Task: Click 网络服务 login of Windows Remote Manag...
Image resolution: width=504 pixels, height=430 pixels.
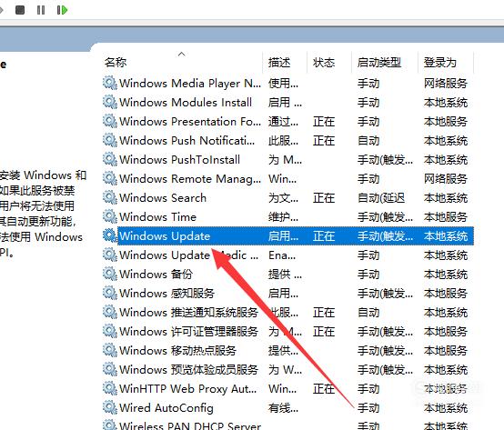Action: (x=446, y=179)
